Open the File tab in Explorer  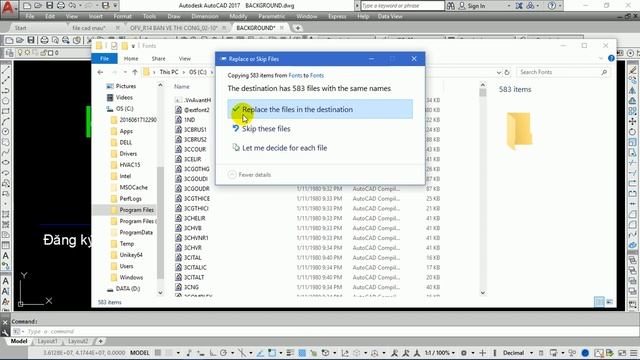104,59
